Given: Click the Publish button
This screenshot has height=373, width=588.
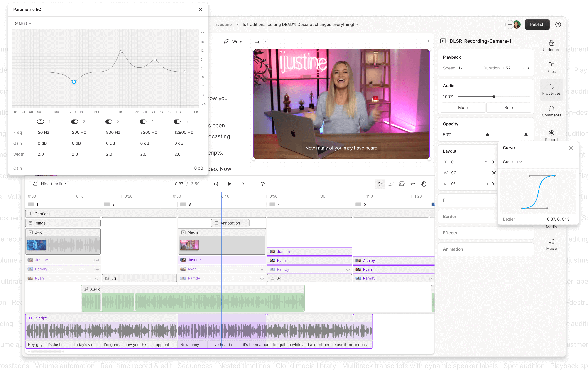Looking at the screenshot, I should [x=537, y=25].
